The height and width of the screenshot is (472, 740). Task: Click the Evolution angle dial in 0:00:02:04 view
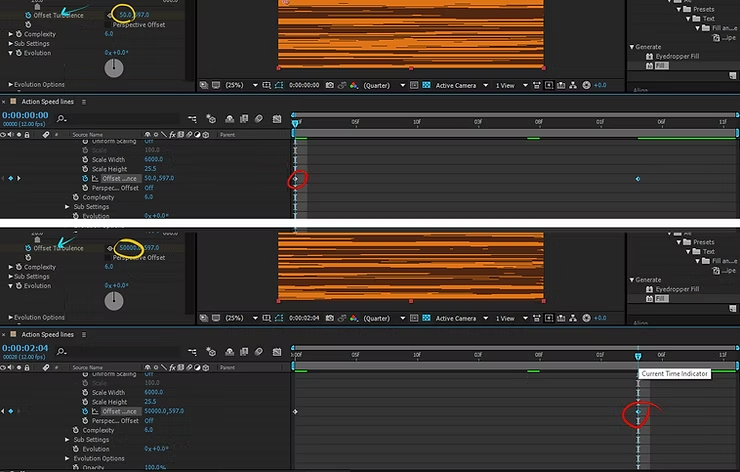click(114, 301)
